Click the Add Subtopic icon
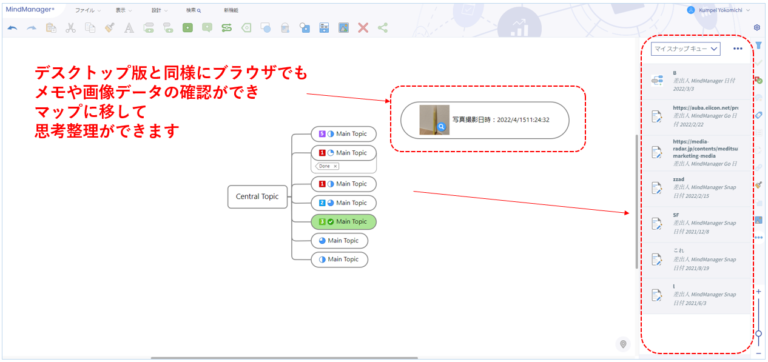Screen dimensions: 768x362 click(168, 28)
